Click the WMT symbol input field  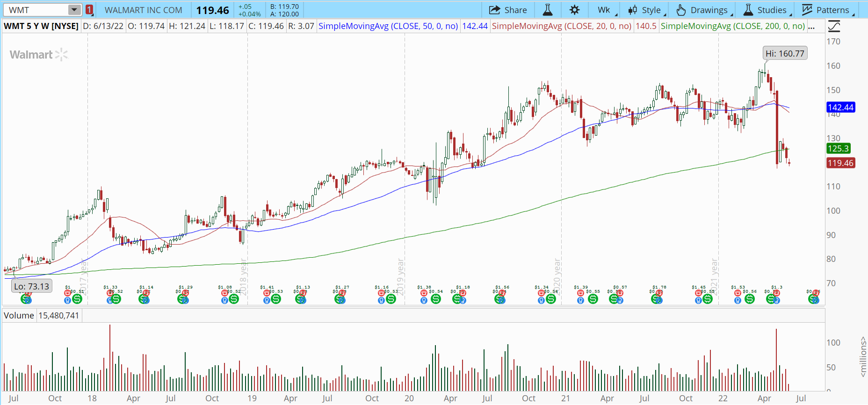(36, 10)
